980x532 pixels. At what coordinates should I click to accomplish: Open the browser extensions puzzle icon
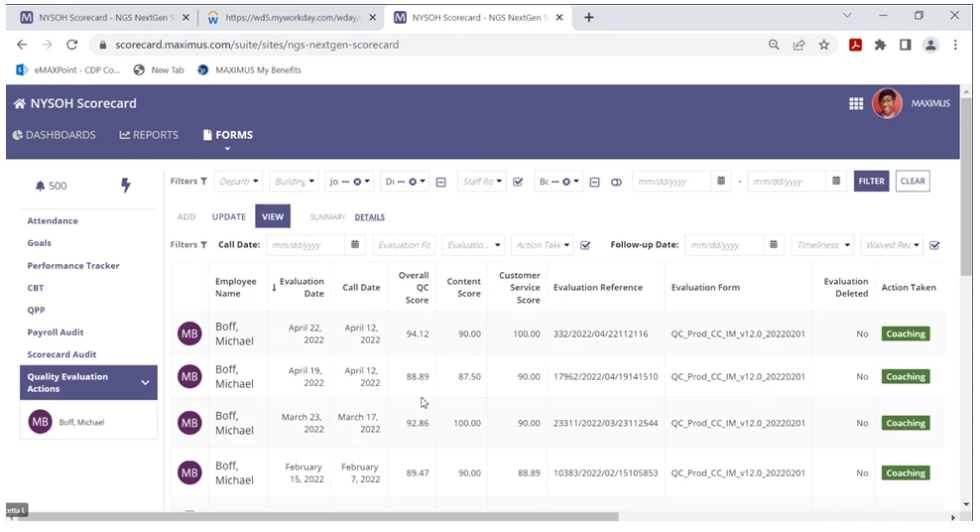(x=880, y=45)
